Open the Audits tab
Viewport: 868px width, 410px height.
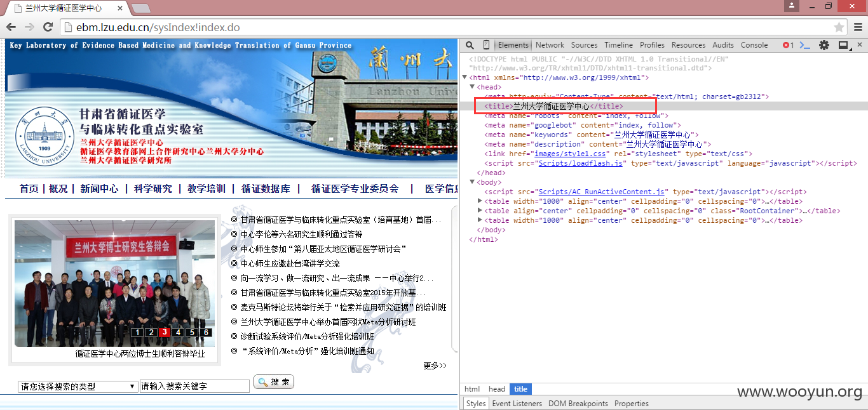pyautogui.click(x=723, y=45)
